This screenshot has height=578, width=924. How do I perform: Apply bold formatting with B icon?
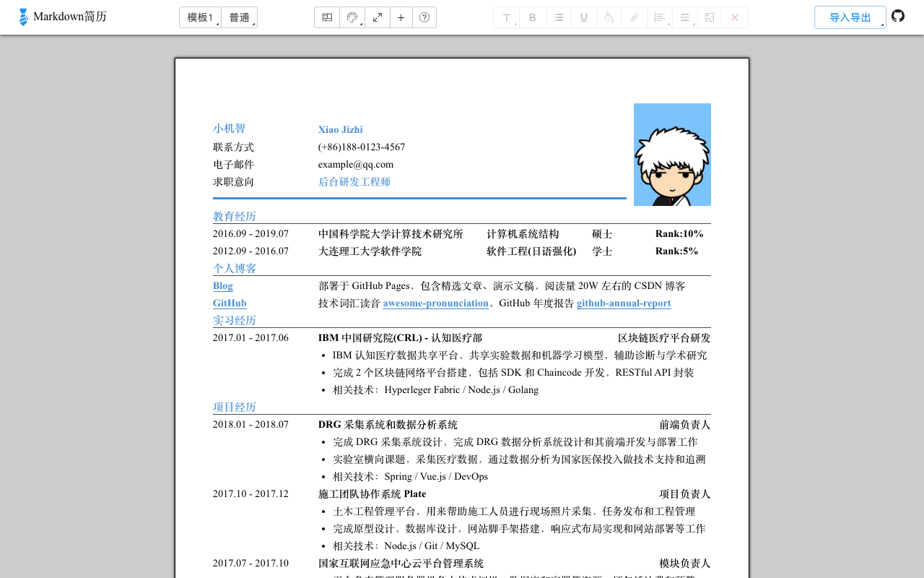tap(533, 17)
